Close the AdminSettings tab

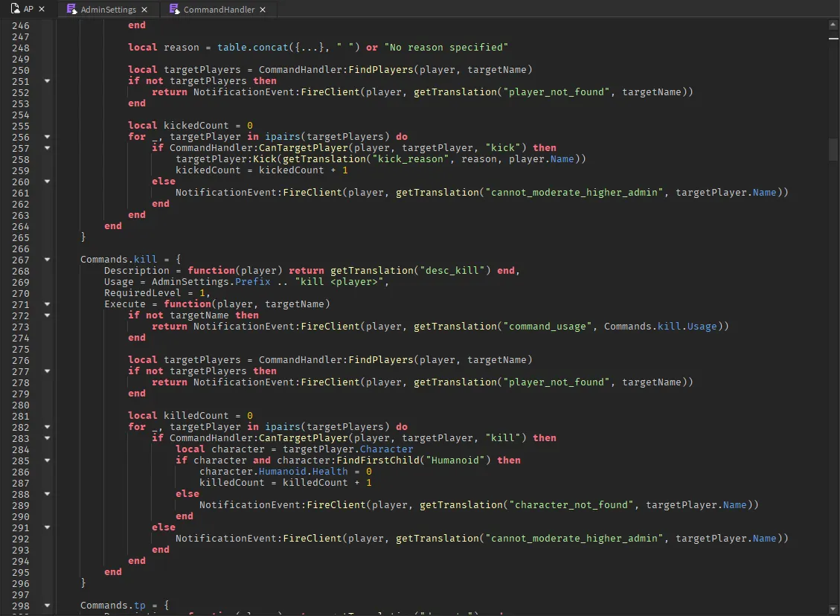(x=144, y=10)
